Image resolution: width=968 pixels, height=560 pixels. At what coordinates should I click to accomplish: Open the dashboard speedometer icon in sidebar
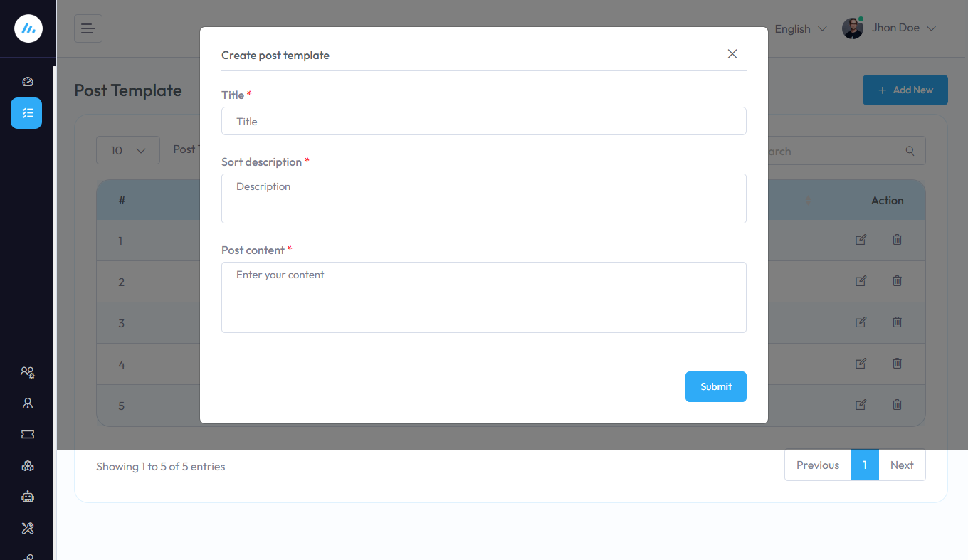coord(28,82)
